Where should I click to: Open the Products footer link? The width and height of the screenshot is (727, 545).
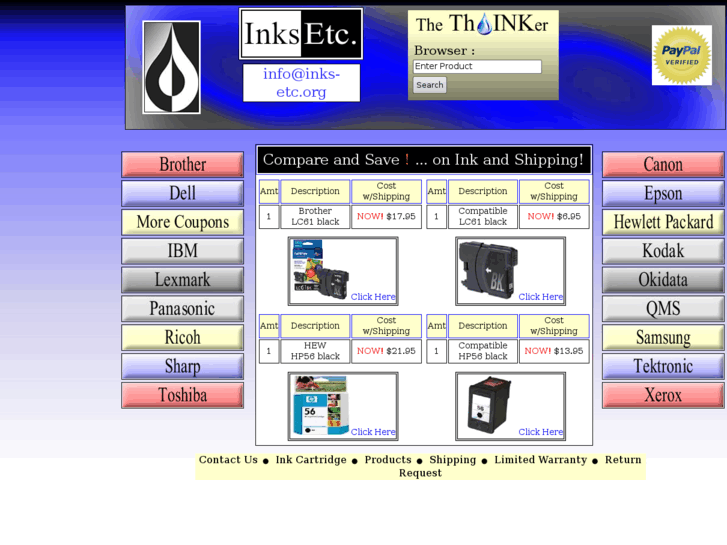[388, 460]
